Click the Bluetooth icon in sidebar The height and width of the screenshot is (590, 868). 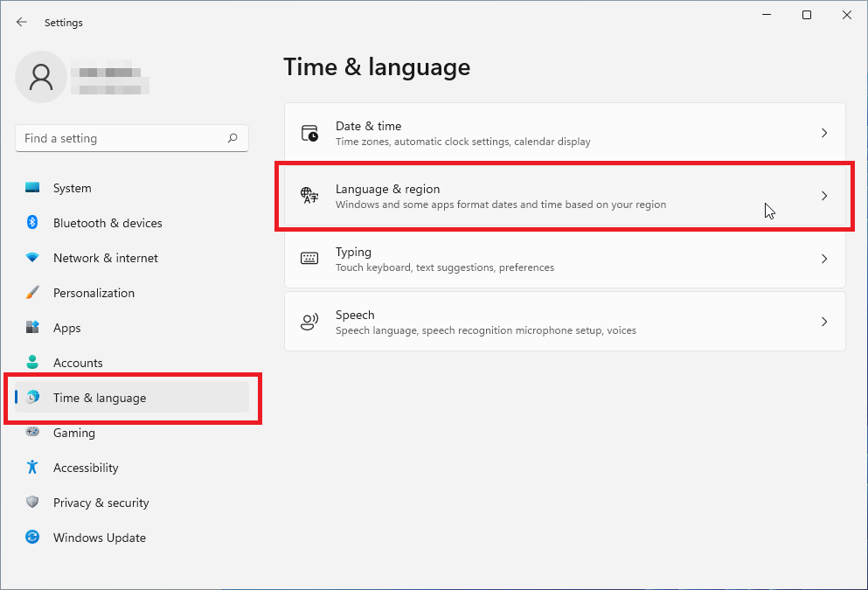click(x=32, y=223)
